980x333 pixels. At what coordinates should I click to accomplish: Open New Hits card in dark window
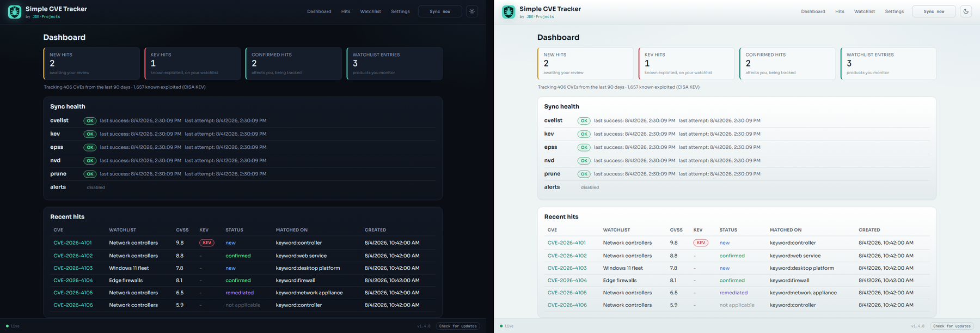(x=91, y=64)
